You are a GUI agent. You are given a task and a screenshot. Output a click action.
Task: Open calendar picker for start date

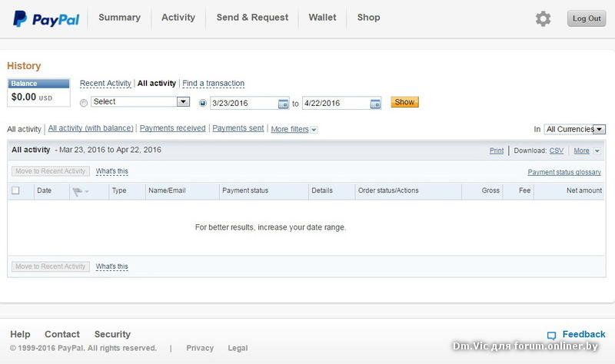pos(283,104)
